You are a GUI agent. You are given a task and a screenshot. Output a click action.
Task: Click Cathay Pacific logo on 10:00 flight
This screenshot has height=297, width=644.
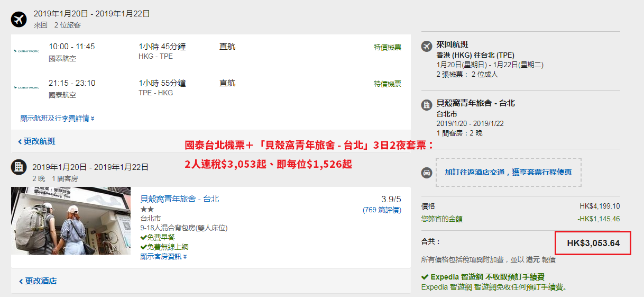pyautogui.click(x=26, y=51)
